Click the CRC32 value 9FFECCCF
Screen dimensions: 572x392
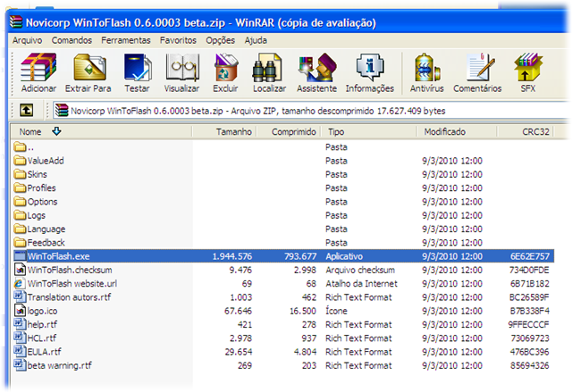pos(528,325)
